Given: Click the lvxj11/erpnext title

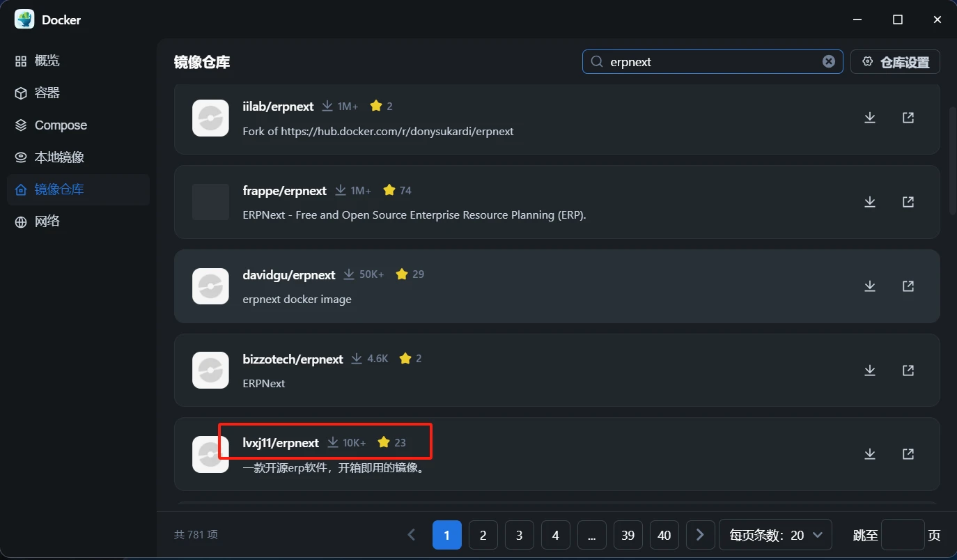Looking at the screenshot, I should [281, 443].
